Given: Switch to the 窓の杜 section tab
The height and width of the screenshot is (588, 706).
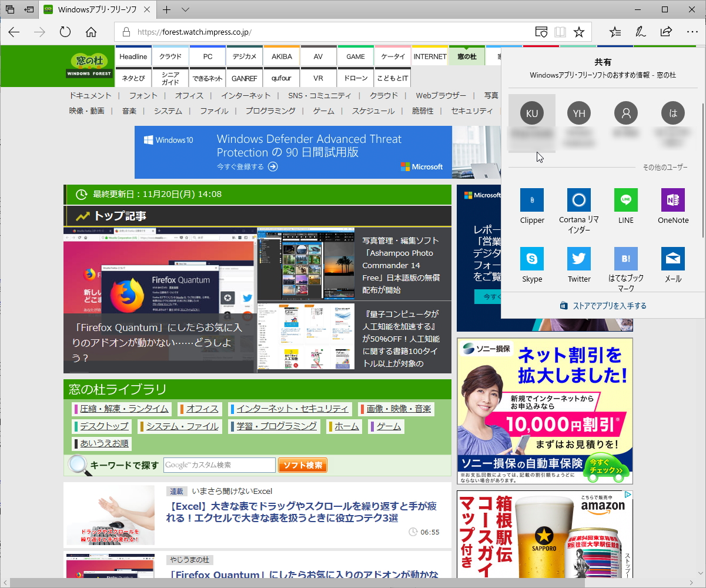Looking at the screenshot, I should coord(466,56).
